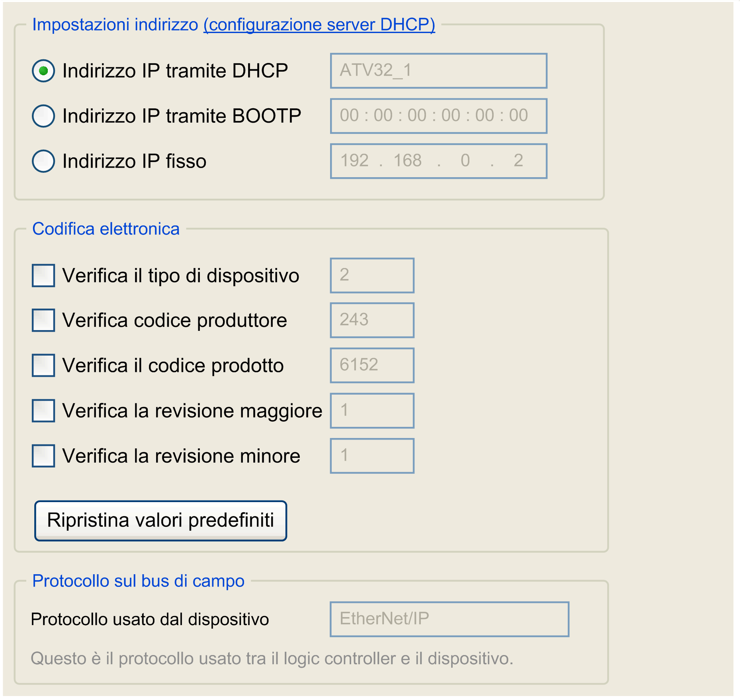Click the major revision value field
The height and width of the screenshot is (700, 741).
pos(372,411)
